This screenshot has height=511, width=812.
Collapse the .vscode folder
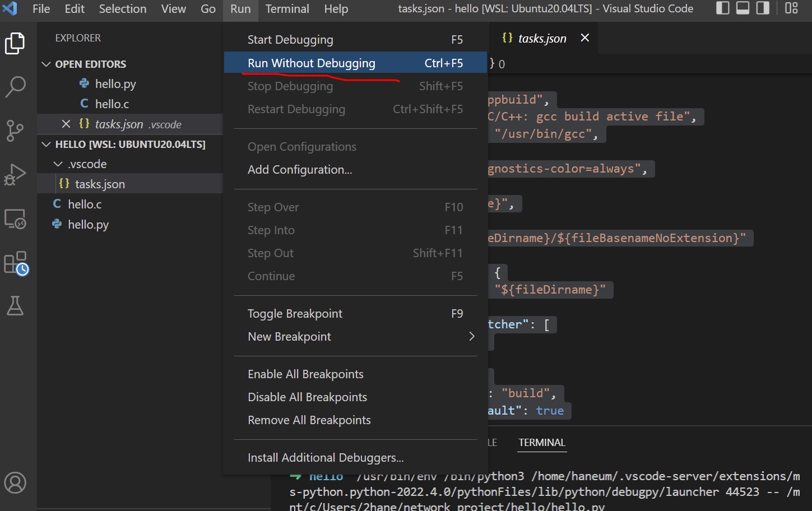point(58,164)
